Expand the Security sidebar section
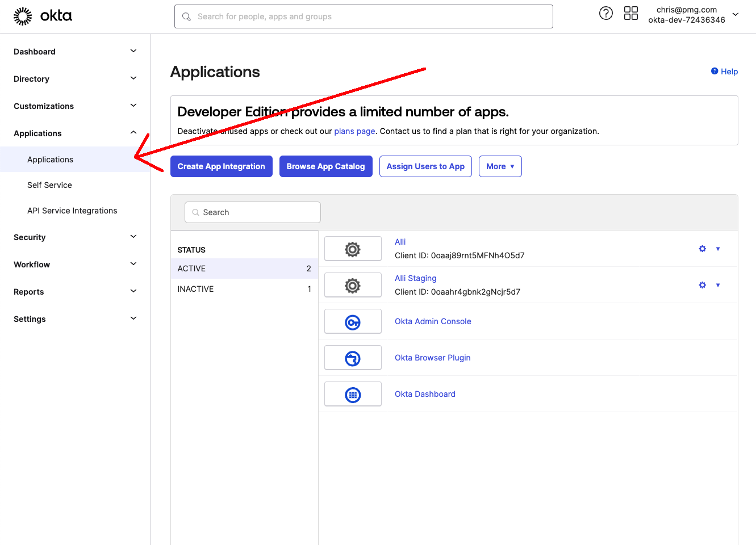This screenshot has height=545, width=756. tap(74, 237)
